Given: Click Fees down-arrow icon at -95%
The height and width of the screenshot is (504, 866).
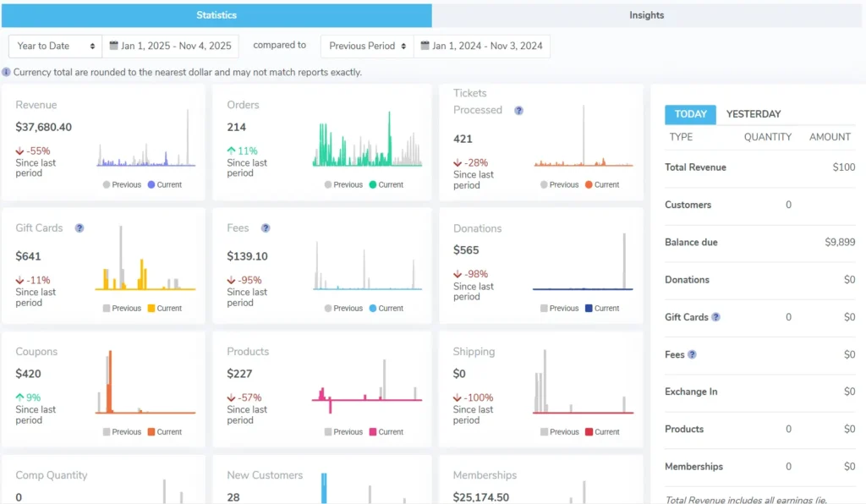Looking at the screenshot, I should click(x=232, y=281).
